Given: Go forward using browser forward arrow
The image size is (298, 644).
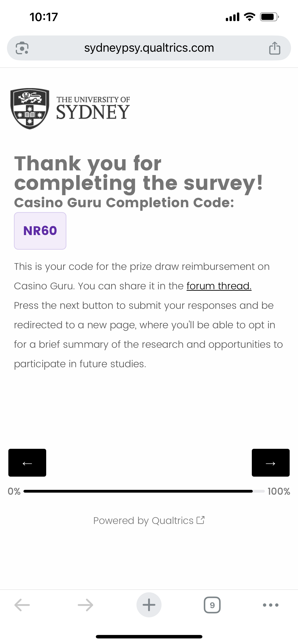Looking at the screenshot, I should click(x=85, y=605).
